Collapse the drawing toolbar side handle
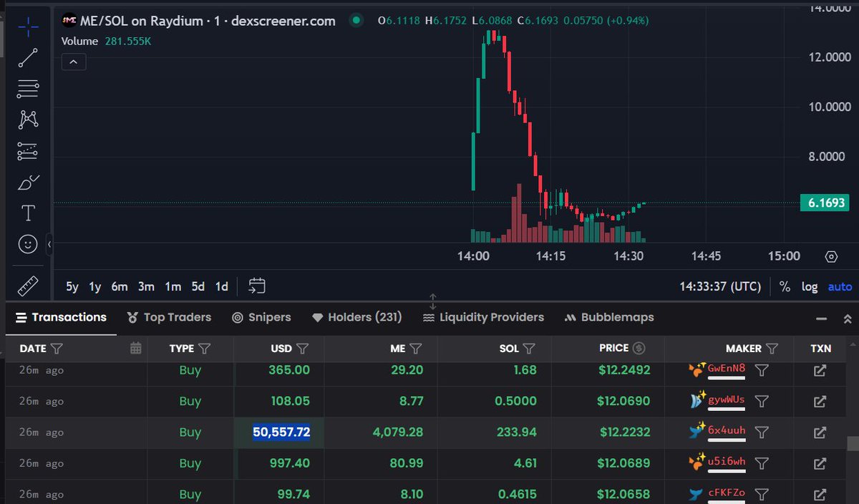 [x=49, y=244]
